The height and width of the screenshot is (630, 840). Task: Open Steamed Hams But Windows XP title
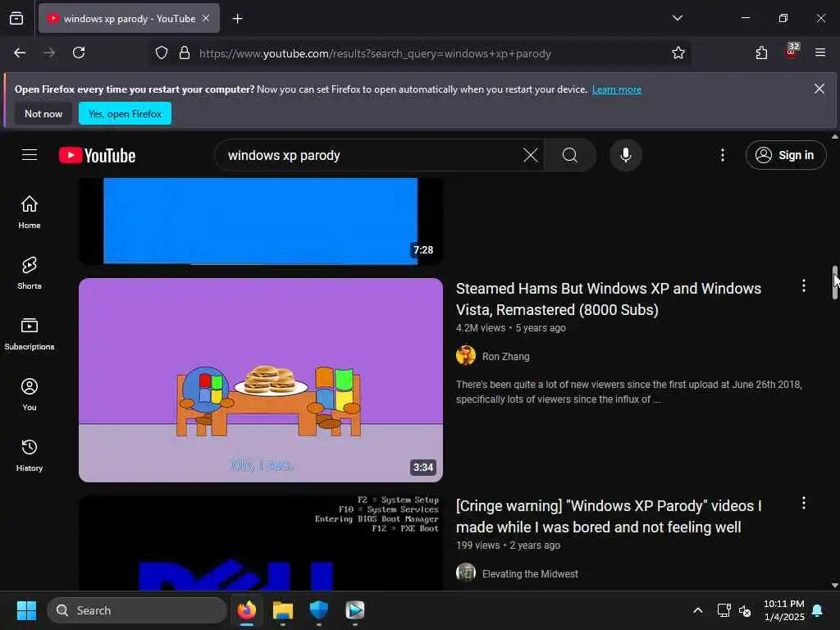(609, 299)
